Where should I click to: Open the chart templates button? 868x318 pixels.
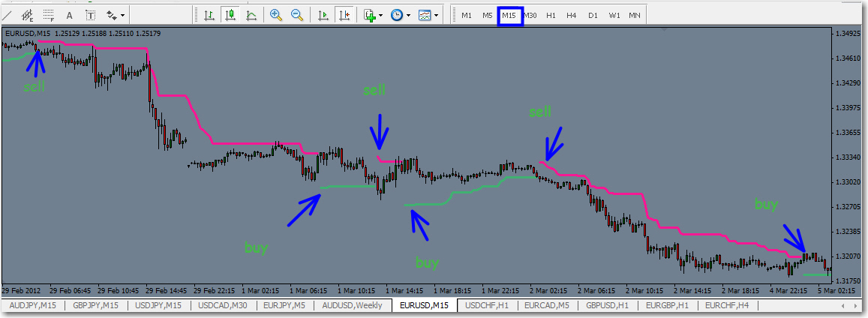click(425, 16)
